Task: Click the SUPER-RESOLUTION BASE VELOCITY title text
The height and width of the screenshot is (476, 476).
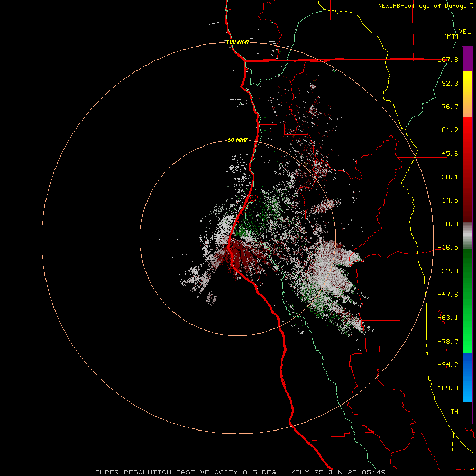Action: point(167,472)
